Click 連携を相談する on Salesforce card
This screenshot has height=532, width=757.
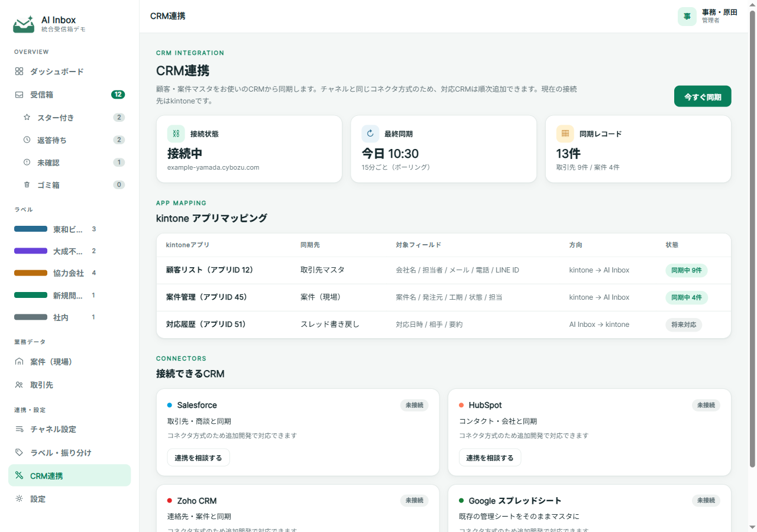tap(198, 458)
